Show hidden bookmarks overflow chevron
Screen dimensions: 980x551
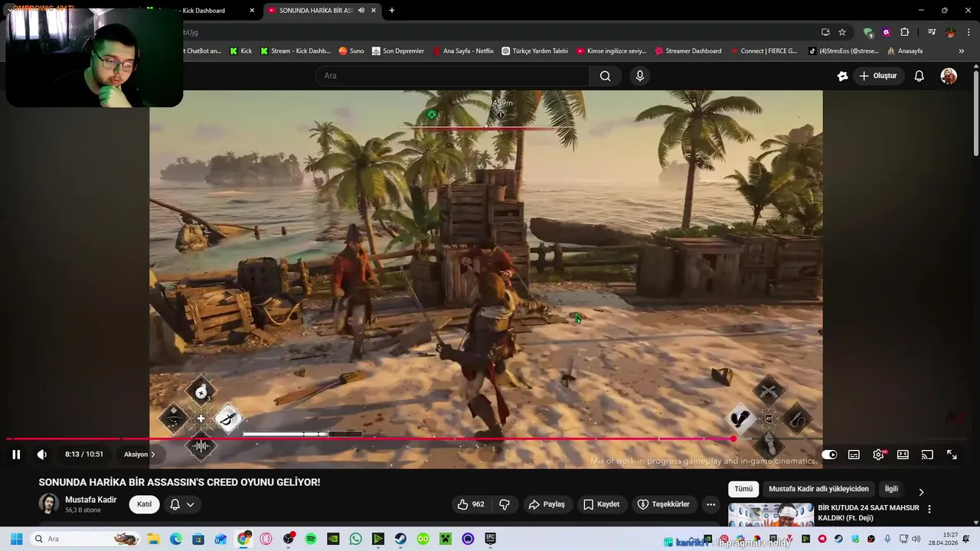tap(962, 51)
